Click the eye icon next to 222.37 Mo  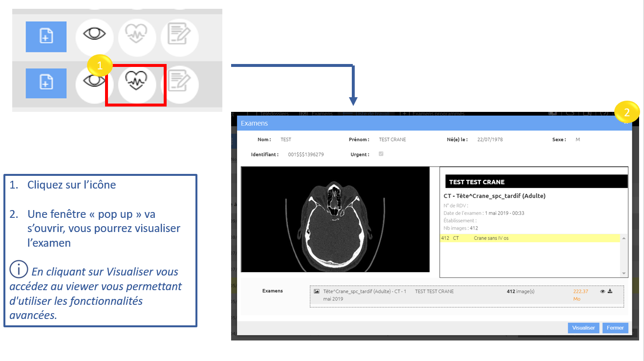click(602, 291)
